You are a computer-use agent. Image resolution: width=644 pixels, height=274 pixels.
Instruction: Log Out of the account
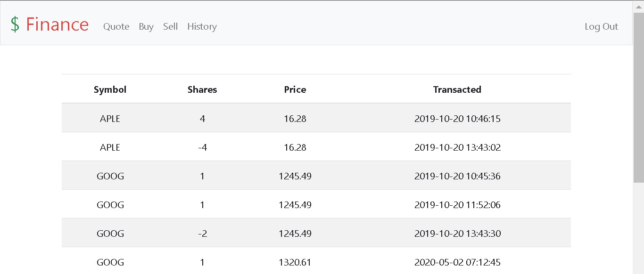pyautogui.click(x=601, y=26)
